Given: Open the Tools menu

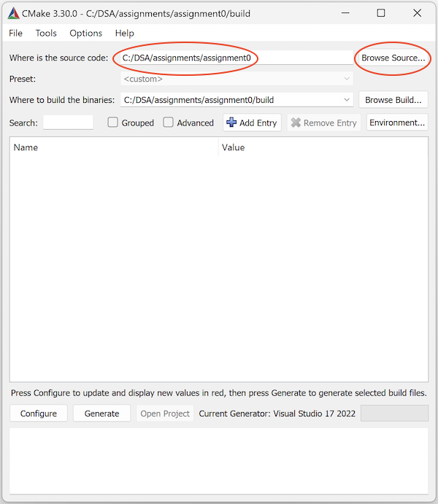Looking at the screenshot, I should pos(46,33).
